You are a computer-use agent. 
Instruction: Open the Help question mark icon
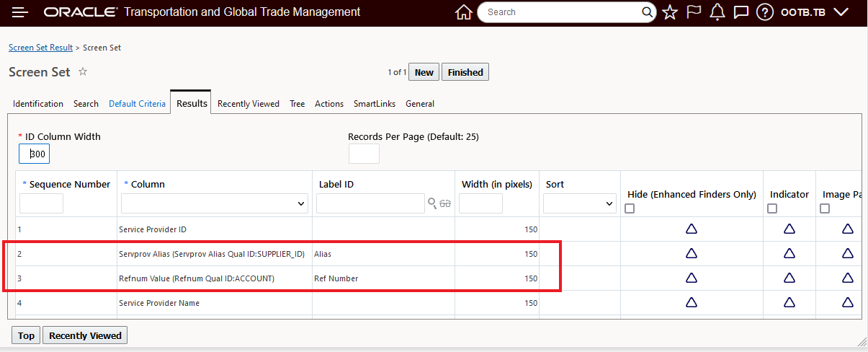(x=765, y=12)
